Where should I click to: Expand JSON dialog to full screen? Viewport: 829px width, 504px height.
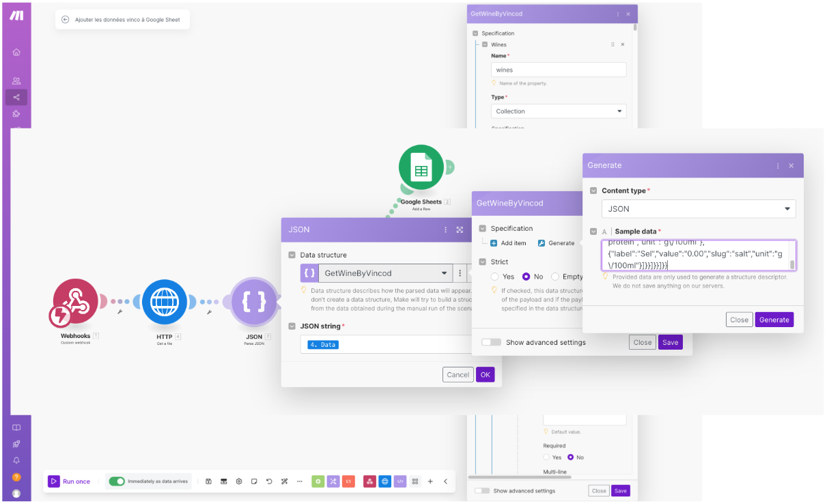(460, 230)
